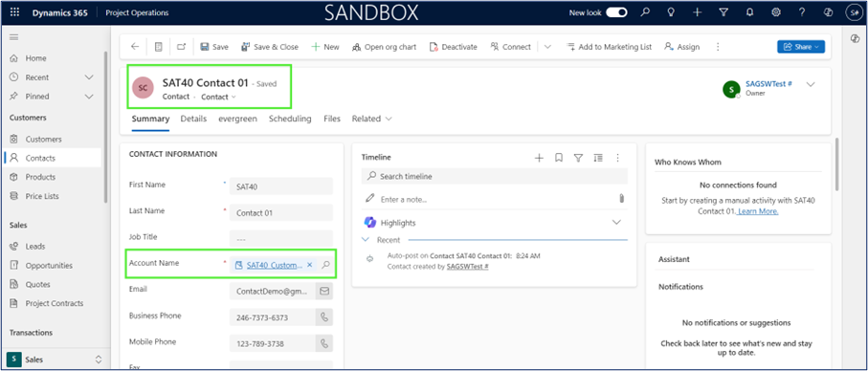Open record in new window icon
This screenshot has width=868, height=371.
coord(181,47)
